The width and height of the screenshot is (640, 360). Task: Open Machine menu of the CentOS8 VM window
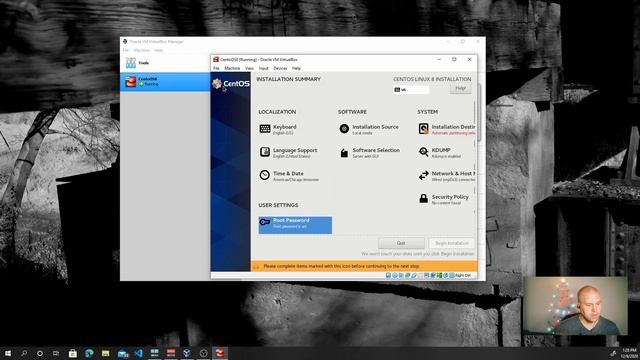[232, 68]
